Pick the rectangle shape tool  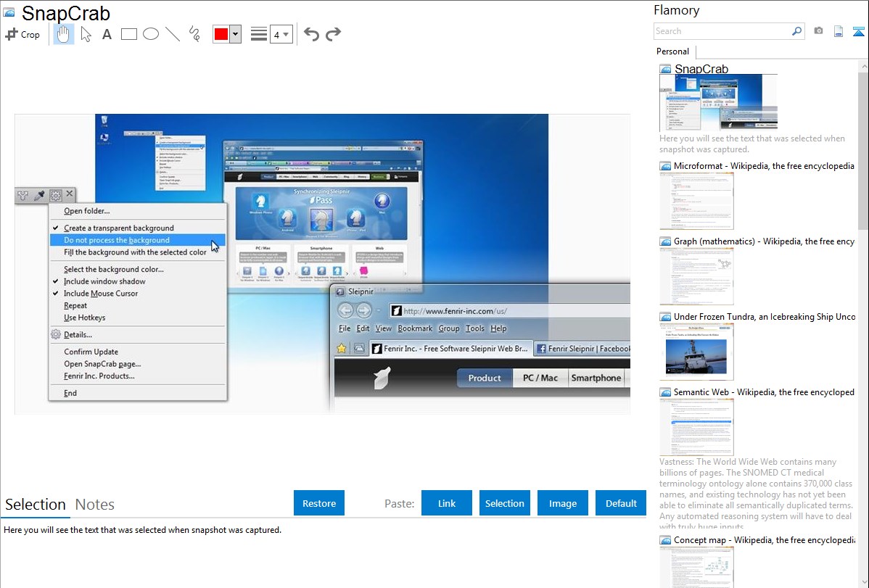click(128, 34)
